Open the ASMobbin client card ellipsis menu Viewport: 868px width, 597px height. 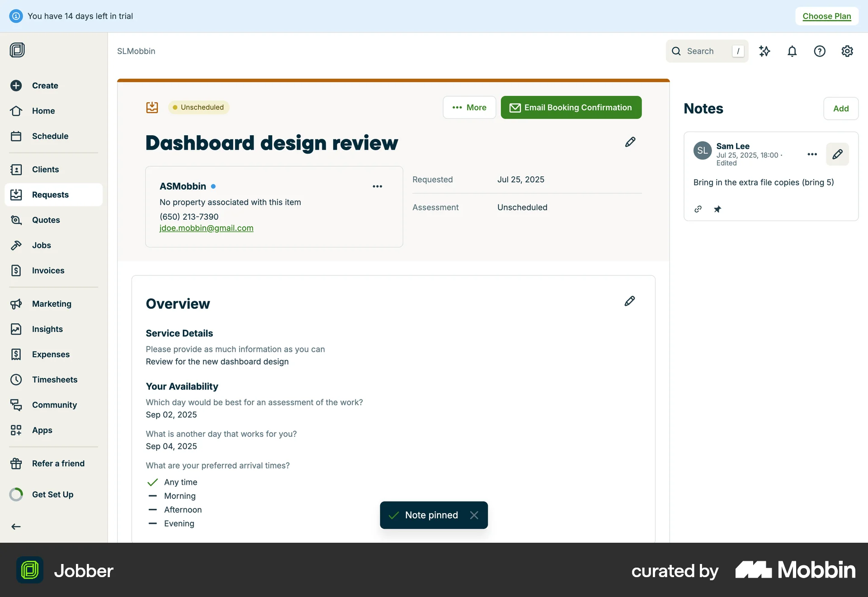[x=377, y=186]
